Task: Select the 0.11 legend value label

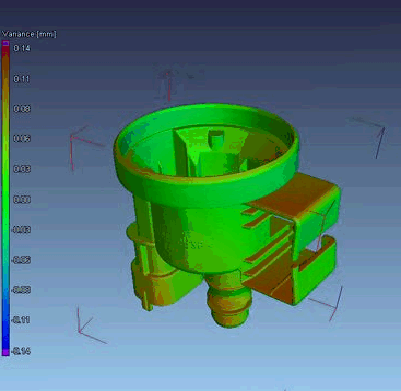Action: [22, 79]
